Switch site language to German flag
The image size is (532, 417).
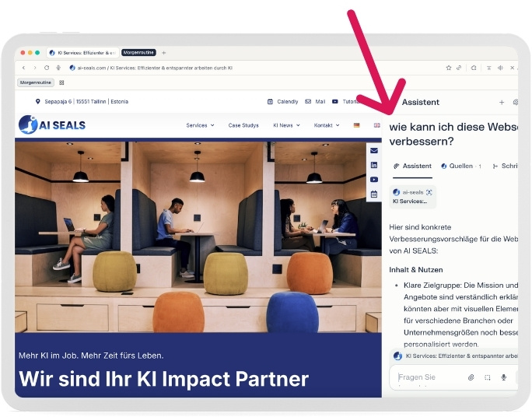[x=356, y=125]
